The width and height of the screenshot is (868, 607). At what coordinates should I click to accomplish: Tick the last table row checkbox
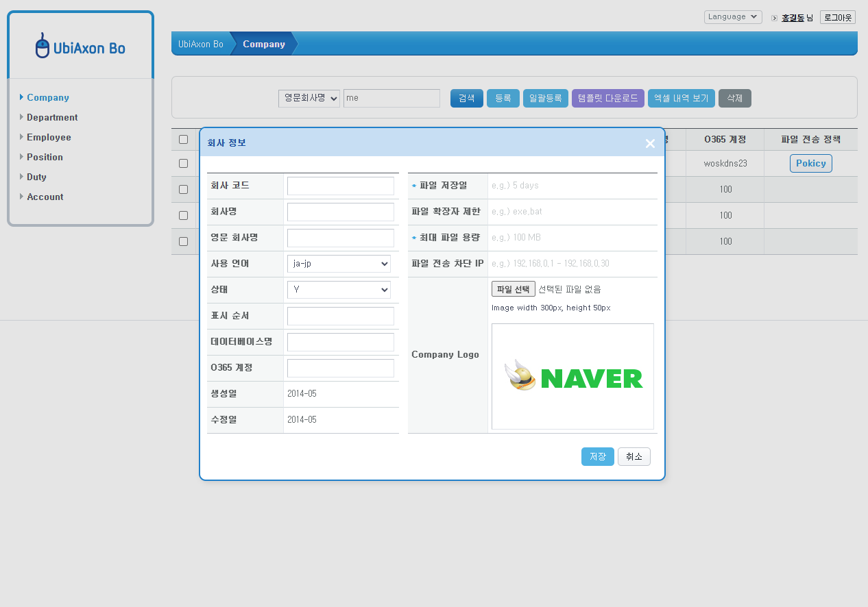coord(183,242)
